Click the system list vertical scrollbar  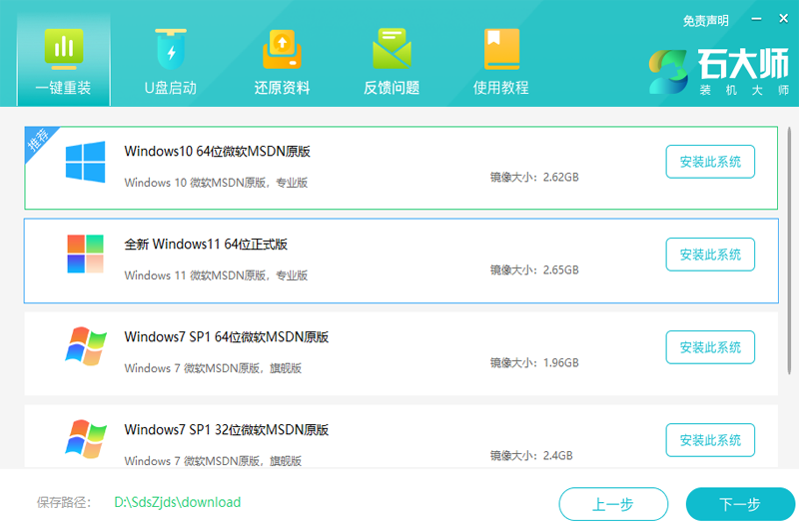click(789, 251)
